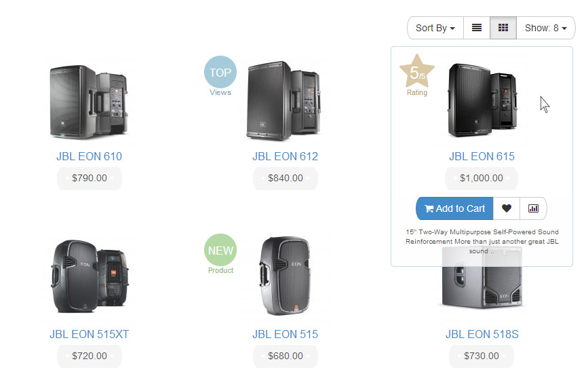Click the TOP Views badge
The width and height of the screenshot is (588, 387).
pyautogui.click(x=220, y=73)
